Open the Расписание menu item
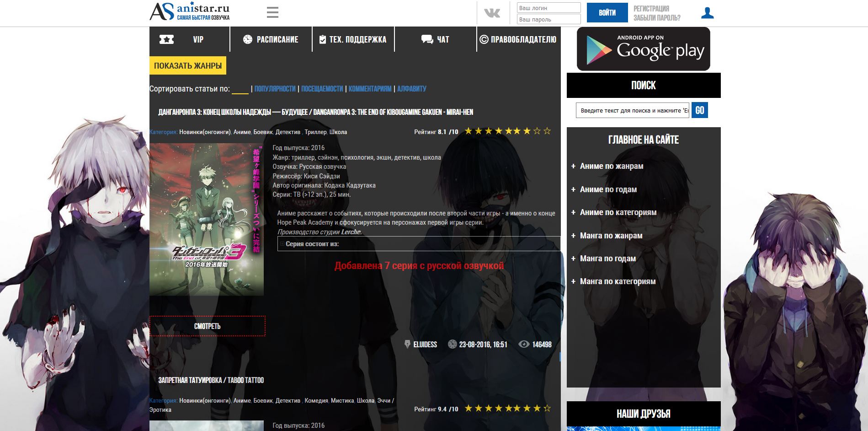The height and width of the screenshot is (431, 868). [271, 39]
